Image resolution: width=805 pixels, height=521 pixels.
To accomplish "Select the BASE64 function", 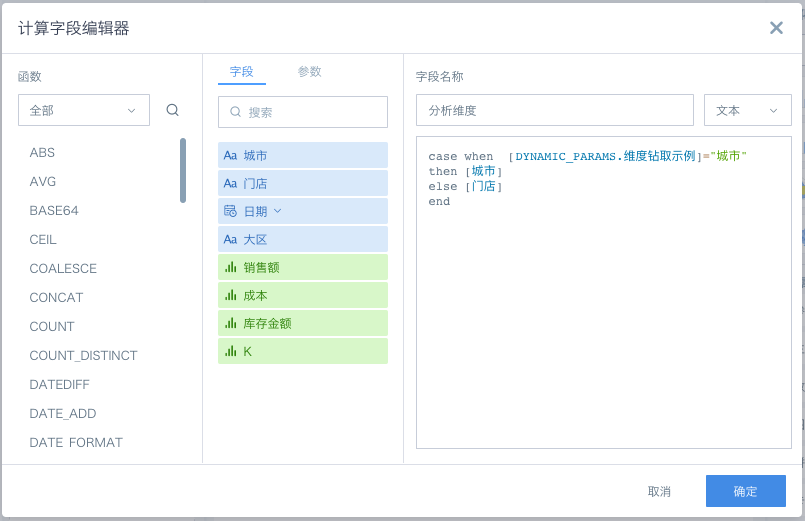I will click(54, 210).
